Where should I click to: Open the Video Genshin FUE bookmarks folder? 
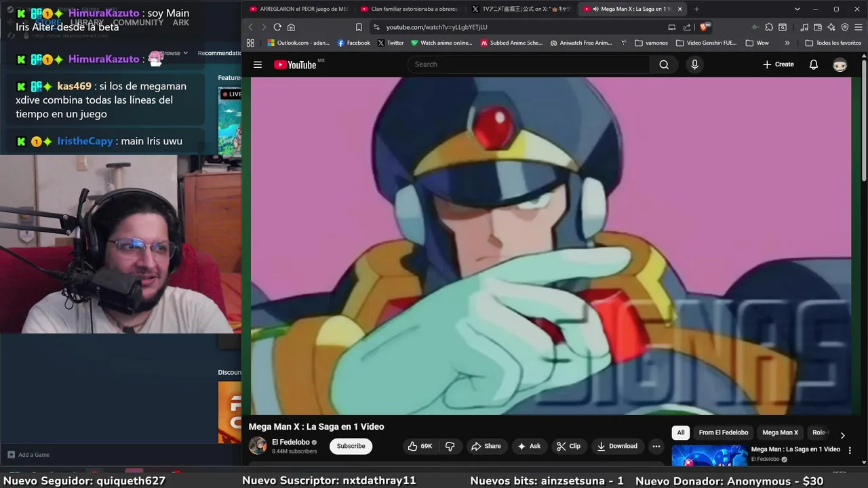pos(707,43)
